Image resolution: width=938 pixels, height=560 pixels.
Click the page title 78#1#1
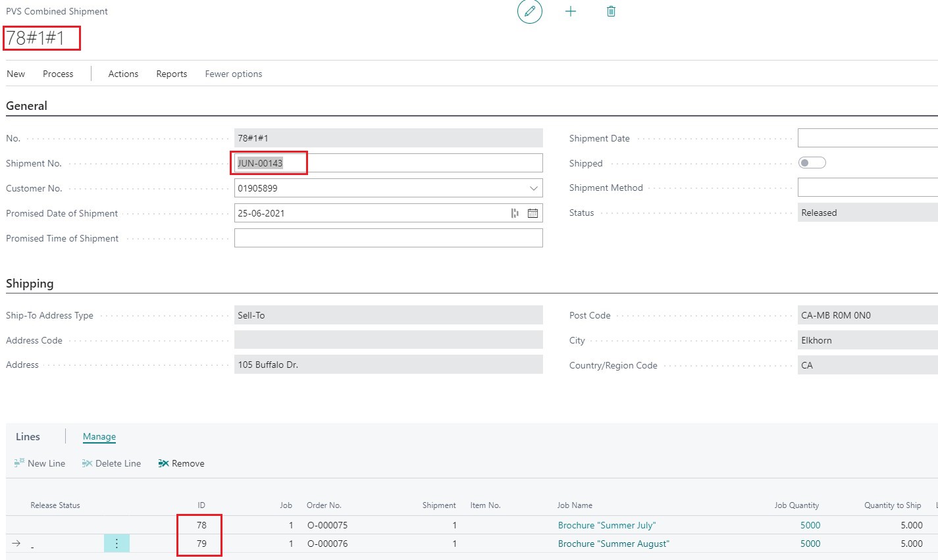point(36,38)
